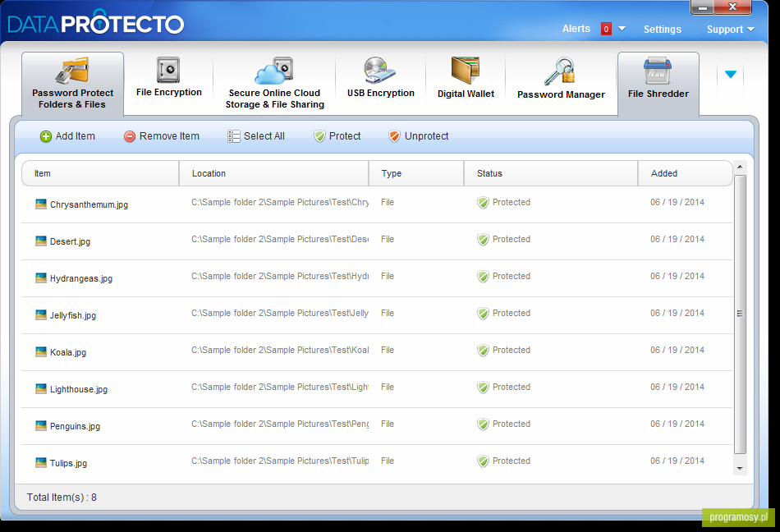Select the Tulips.jpg file name
The width and height of the screenshot is (780, 532).
pyautogui.click(x=69, y=463)
